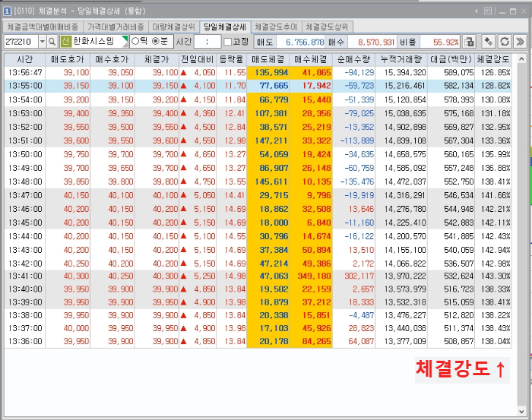
Task: Click the 13:44:00 time cell
Action: click(25, 236)
